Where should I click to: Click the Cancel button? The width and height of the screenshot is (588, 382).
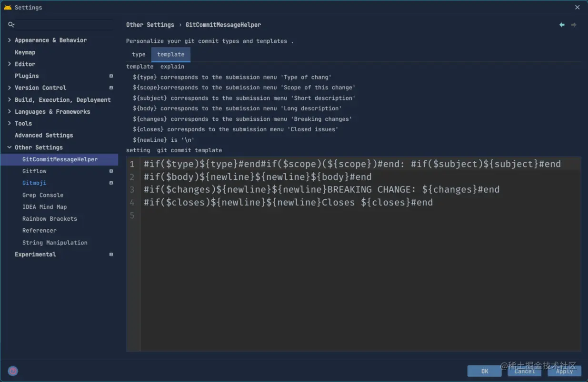[525, 371]
